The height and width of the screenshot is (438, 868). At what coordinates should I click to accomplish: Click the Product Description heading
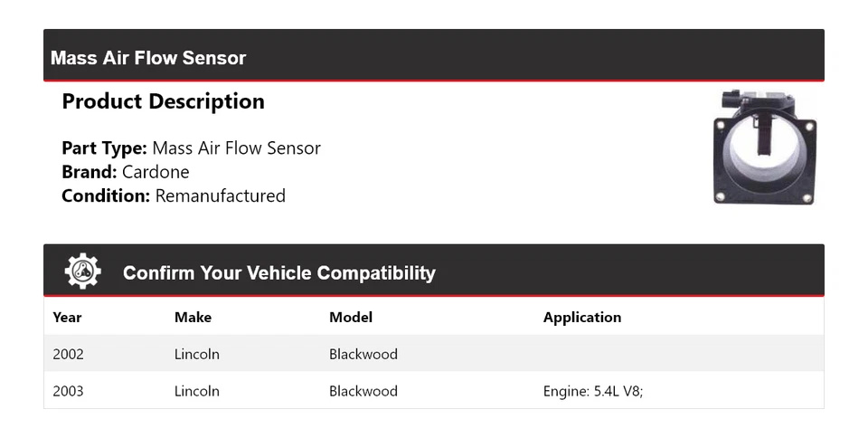point(163,101)
